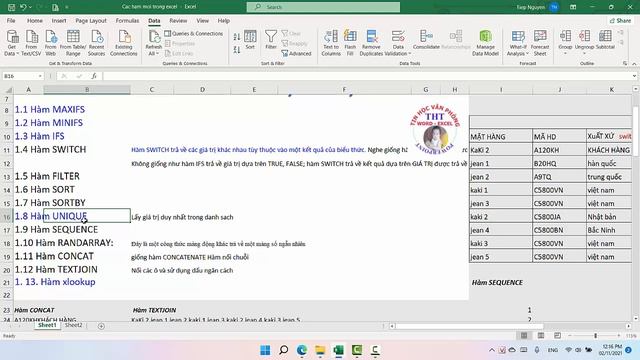
Task: Open Queries & Connections pane
Action: pyautogui.click(x=194, y=33)
